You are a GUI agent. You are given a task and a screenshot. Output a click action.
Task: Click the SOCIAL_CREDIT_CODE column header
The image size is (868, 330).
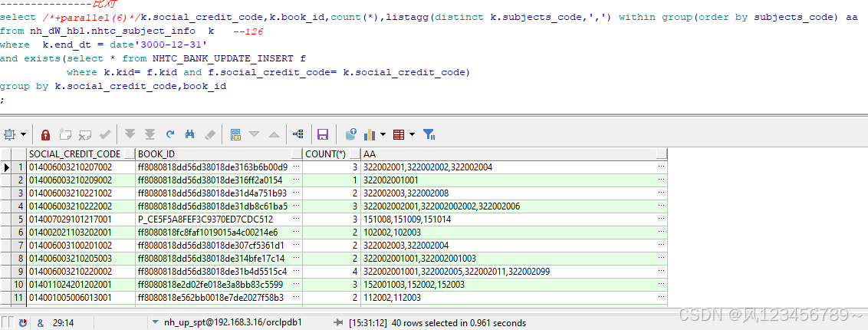pos(81,153)
